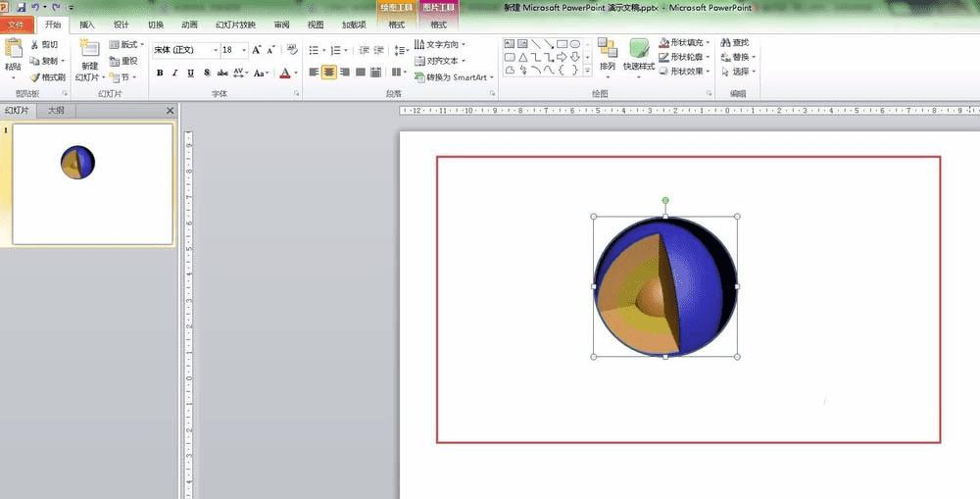Select the rectangle shape in gallery
The image size is (980, 499).
coord(562,44)
